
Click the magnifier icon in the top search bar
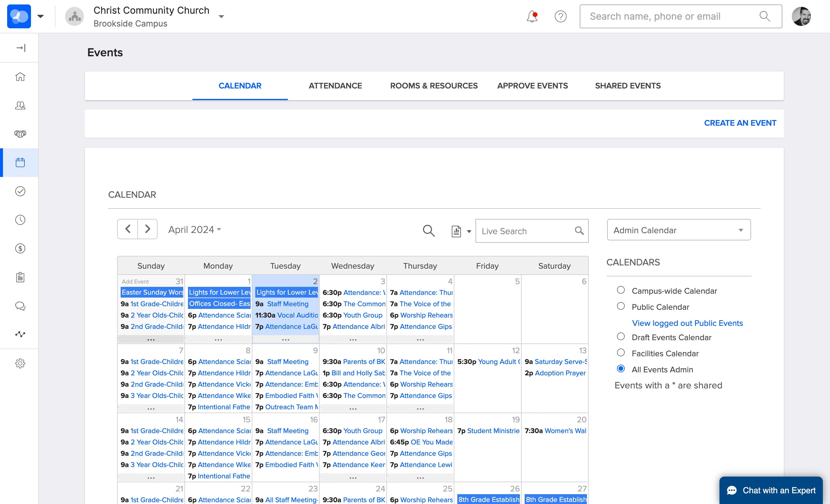point(765,16)
